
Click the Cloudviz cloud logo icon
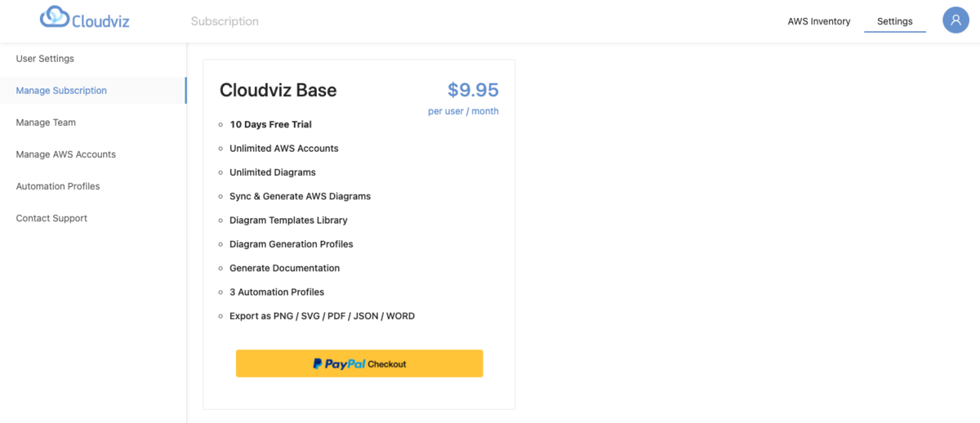click(55, 16)
